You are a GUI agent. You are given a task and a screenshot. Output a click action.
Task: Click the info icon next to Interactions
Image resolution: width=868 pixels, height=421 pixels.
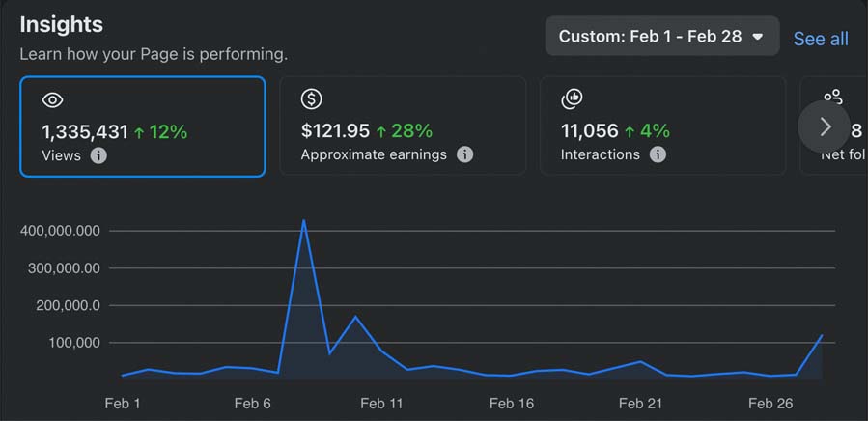(x=658, y=154)
